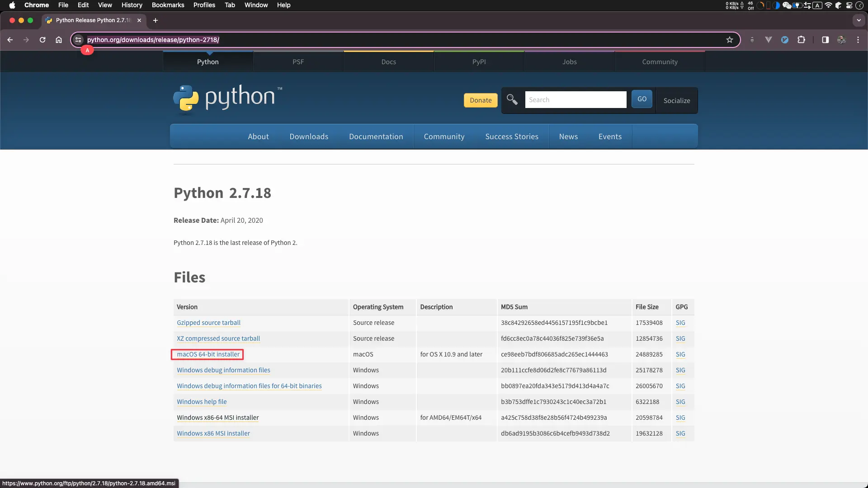
Task: Open a new tab with the plus icon
Action: [x=156, y=20]
